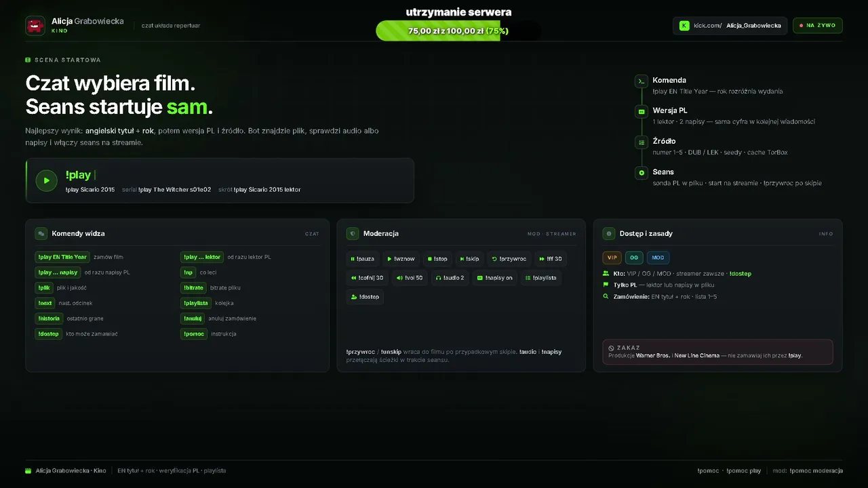This screenshot has width=868, height=488.
Task: Click the Moderacja shield icon
Action: (x=353, y=233)
